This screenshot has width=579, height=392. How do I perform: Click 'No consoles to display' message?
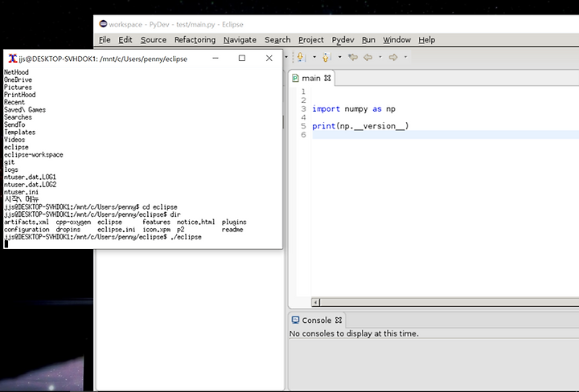[354, 333]
